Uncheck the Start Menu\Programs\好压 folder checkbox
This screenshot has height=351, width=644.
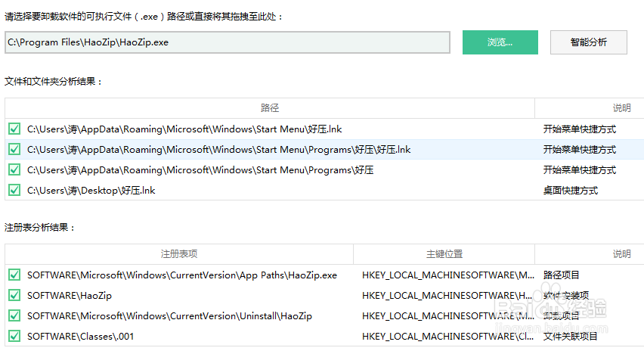14,169
